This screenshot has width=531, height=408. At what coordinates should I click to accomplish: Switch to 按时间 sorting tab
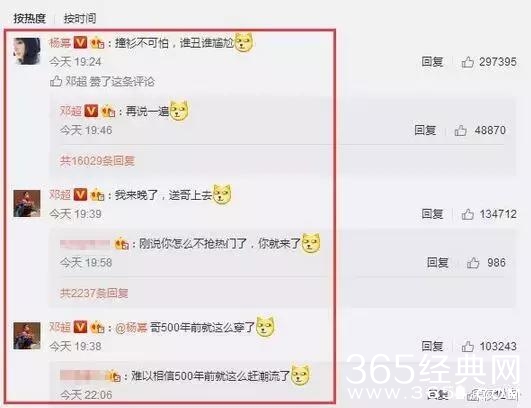(80, 18)
